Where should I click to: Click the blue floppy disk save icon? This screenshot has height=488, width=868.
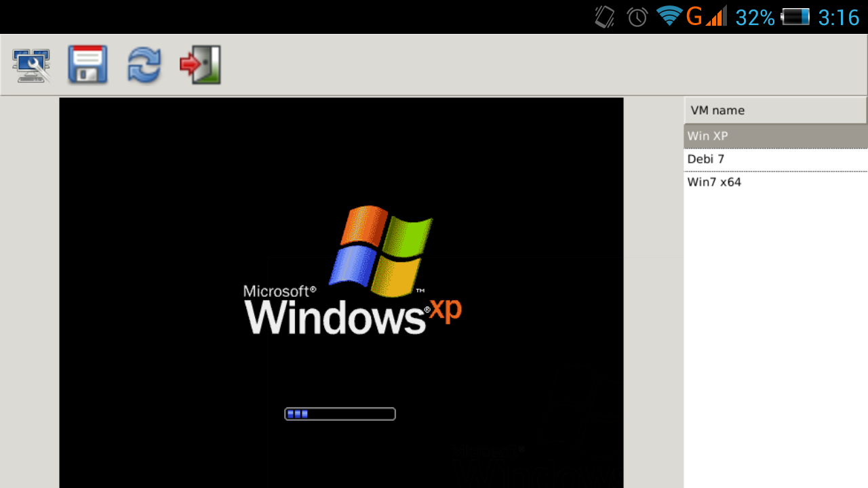87,65
